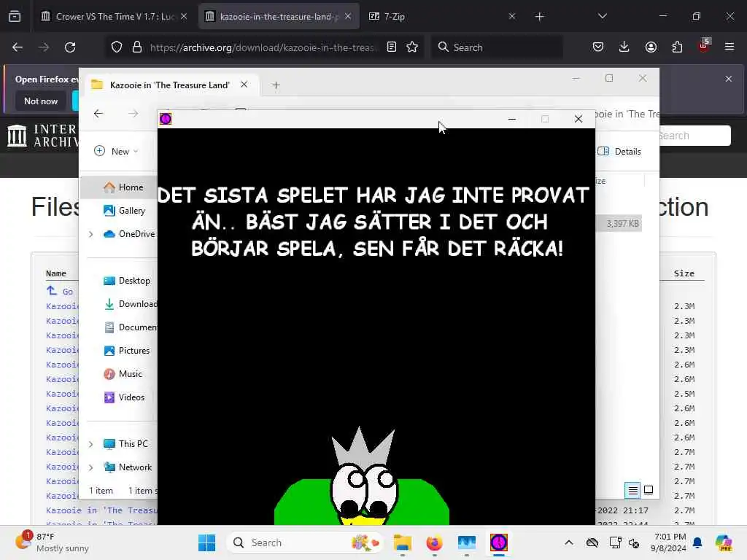This screenshot has width=747, height=560.
Task: Close the 7-Zip browser tab
Action: 512,16
